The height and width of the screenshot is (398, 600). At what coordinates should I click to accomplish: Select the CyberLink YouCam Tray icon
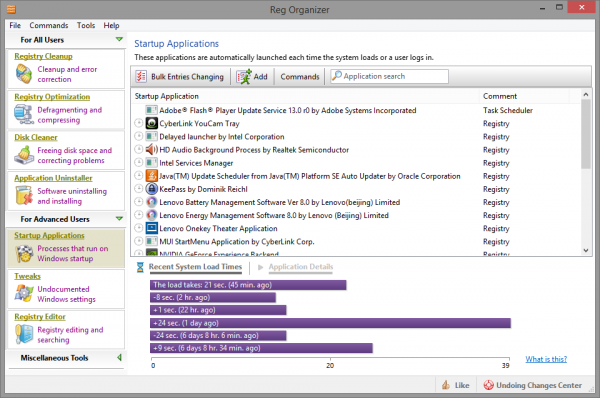(x=152, y=123)
